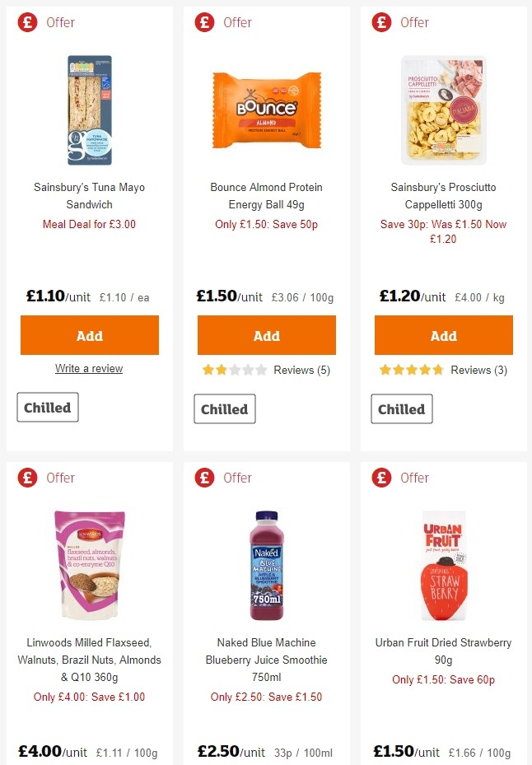The width and height of the screenshot is (532, 765).
Task: Click the Offer badge on Urban Fruit Dried Strawberry
Action: click(x=381, y=478)
